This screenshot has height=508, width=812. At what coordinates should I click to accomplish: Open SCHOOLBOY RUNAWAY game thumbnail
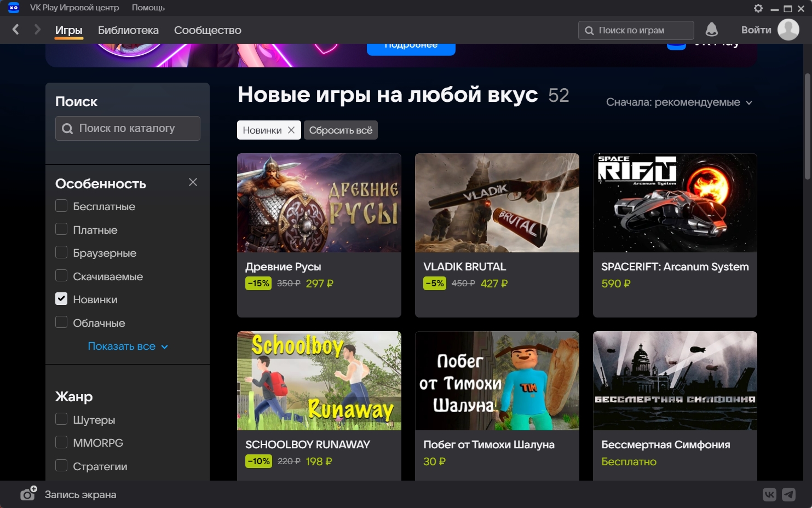point(319,381)
